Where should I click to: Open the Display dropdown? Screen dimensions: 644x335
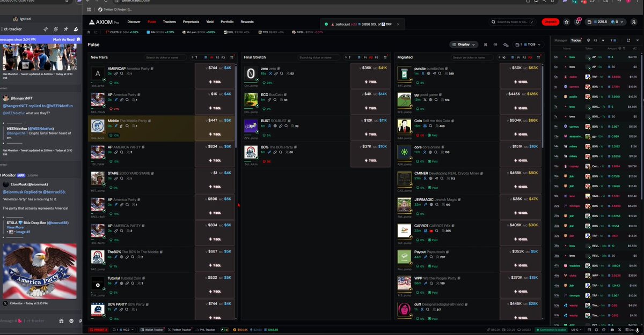click(x=464, y=44)
